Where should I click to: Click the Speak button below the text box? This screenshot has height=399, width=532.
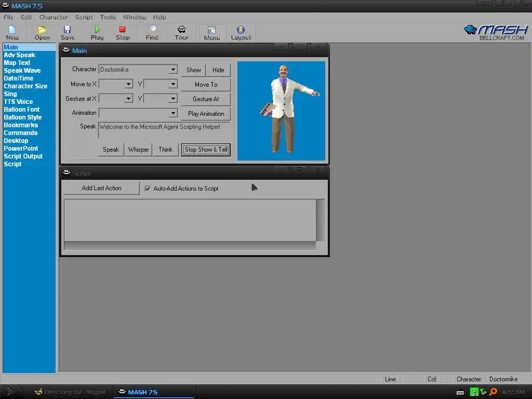click(111, 150)
